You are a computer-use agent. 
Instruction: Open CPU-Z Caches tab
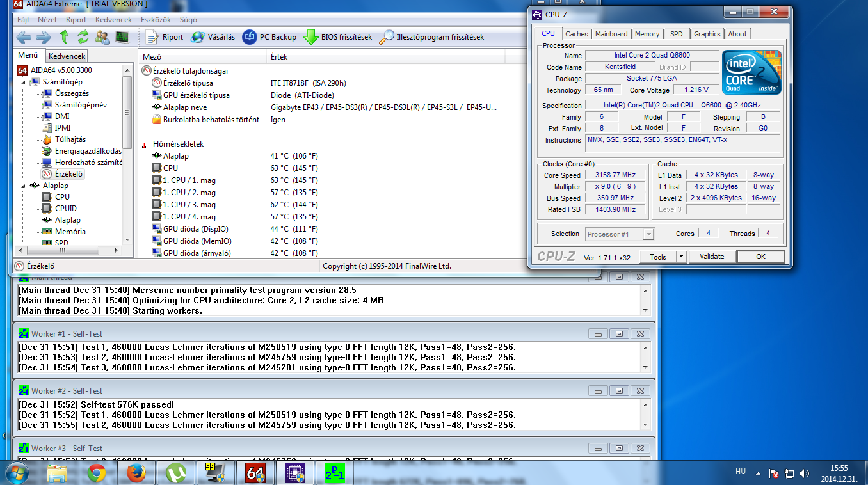coord(577,34)
